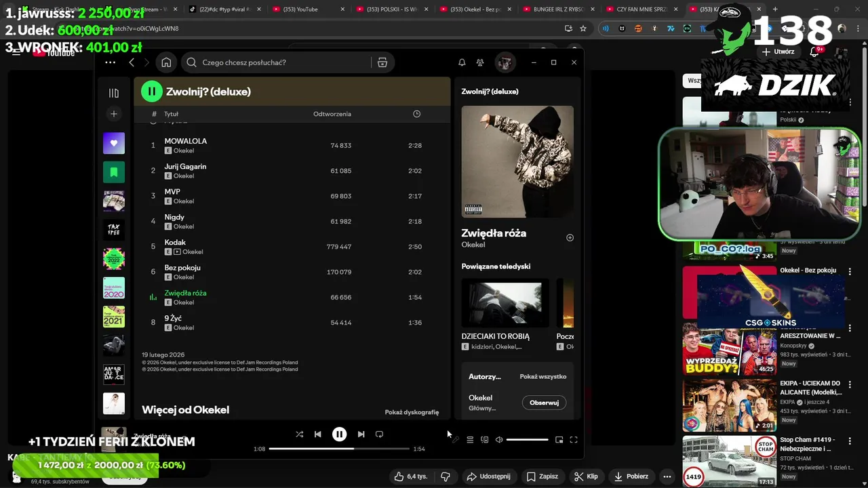
Task: Open Spotify notifications bell
Action: click(x=462, y=62)
